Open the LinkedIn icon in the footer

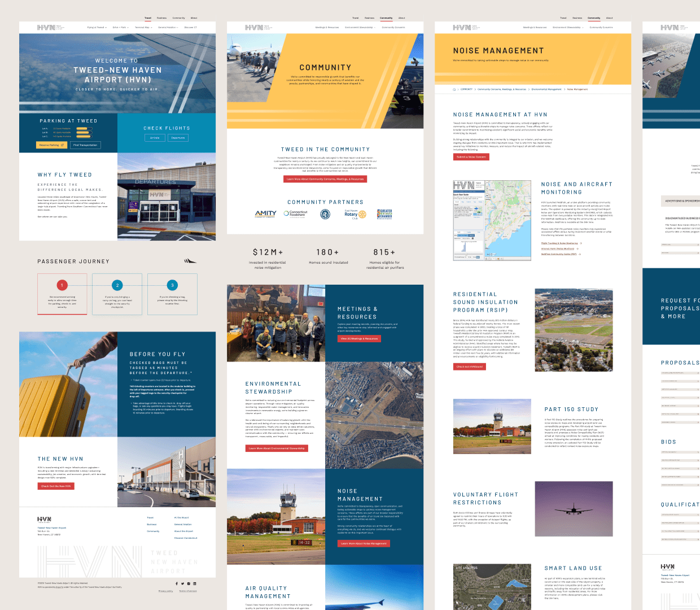194,583
